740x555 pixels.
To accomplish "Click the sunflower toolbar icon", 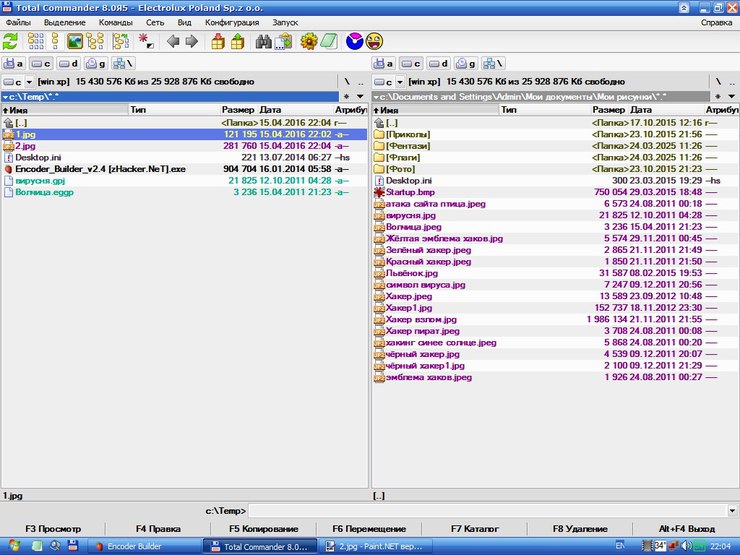I will [x=309, y=42].
